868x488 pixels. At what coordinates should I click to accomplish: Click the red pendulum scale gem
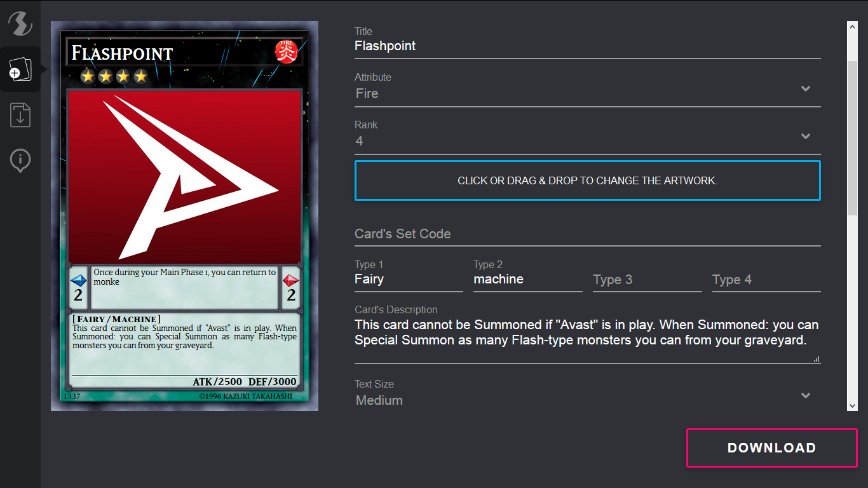pos(291,280)
